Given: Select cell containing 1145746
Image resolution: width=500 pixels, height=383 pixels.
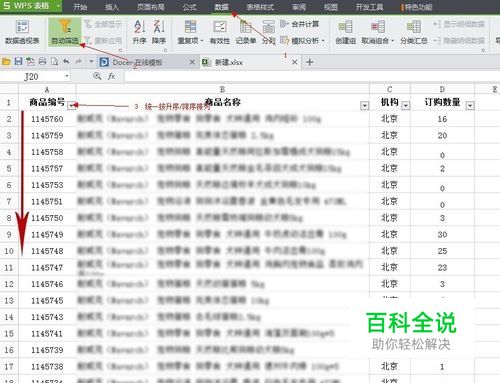Looking at the screenshot, I should (x=47, y=284).
